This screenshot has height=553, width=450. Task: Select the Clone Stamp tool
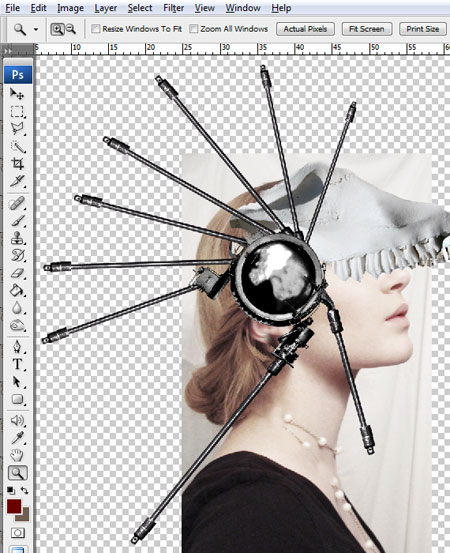point(17,238)
